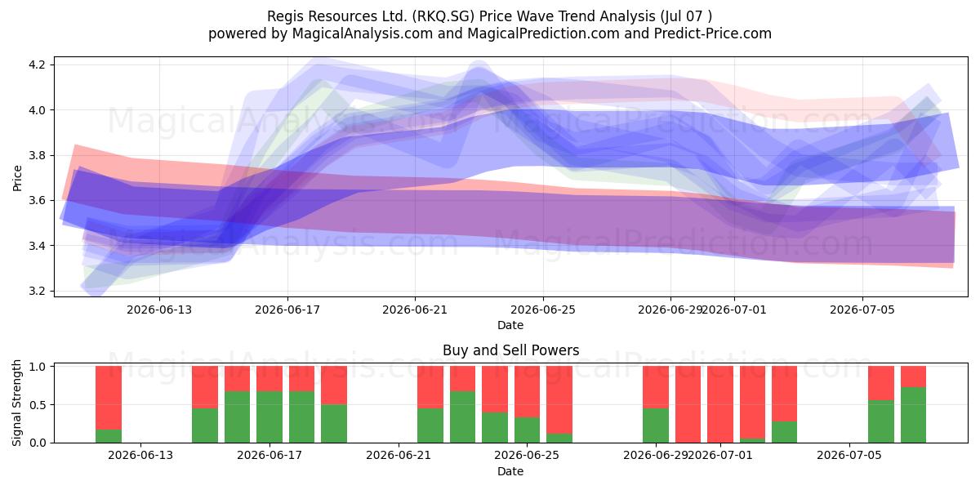Click the 2026-06-13 date tick under the price chart

159,310
